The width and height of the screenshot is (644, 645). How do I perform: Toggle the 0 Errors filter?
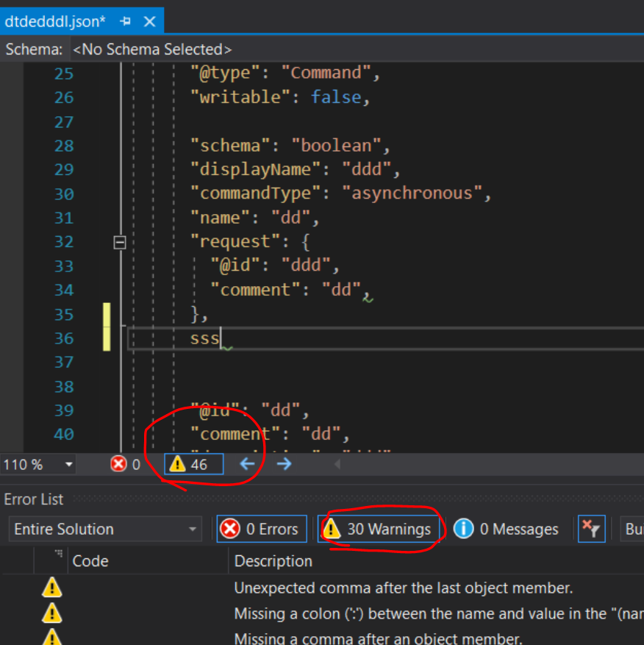(262, 529)
